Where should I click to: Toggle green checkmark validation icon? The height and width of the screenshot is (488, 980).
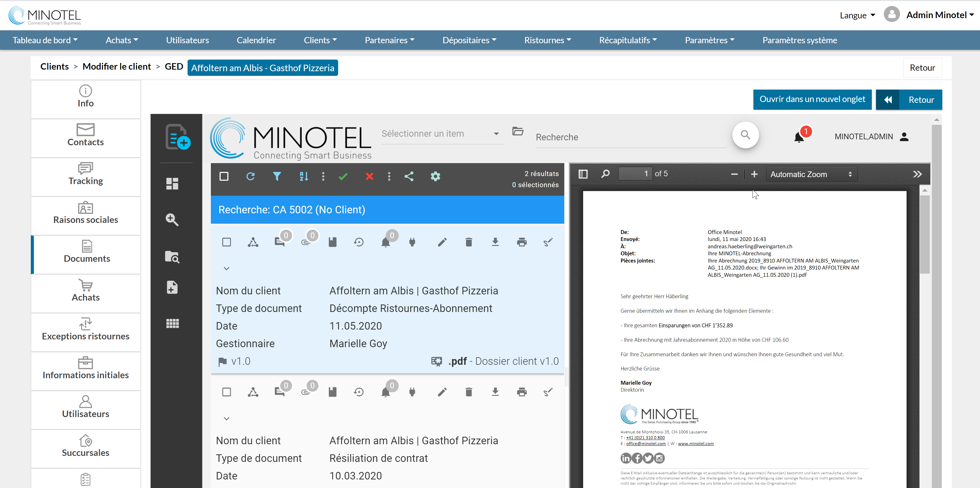click(x=344, y=177)
